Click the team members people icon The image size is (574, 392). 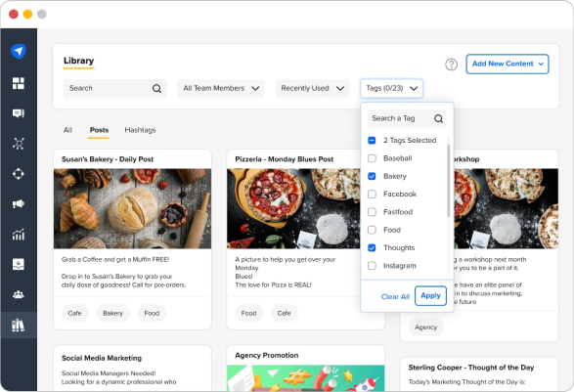(x=19, y=294)
